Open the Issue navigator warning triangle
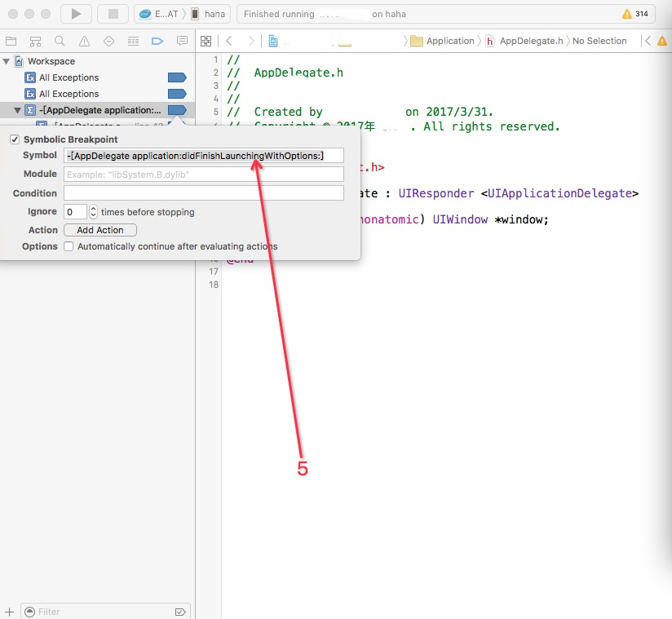The width and height of the screenshot is (672, 619). [84, 41]
